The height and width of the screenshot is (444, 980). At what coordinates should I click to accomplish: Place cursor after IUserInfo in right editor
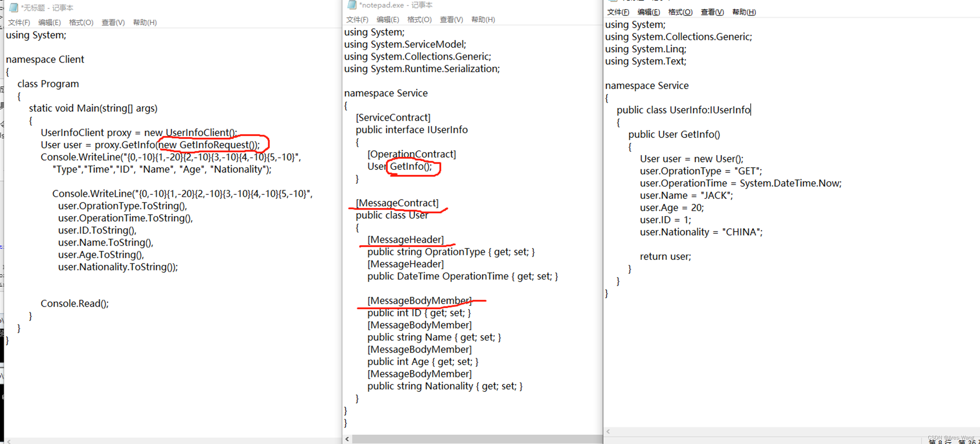coord(750,110)
